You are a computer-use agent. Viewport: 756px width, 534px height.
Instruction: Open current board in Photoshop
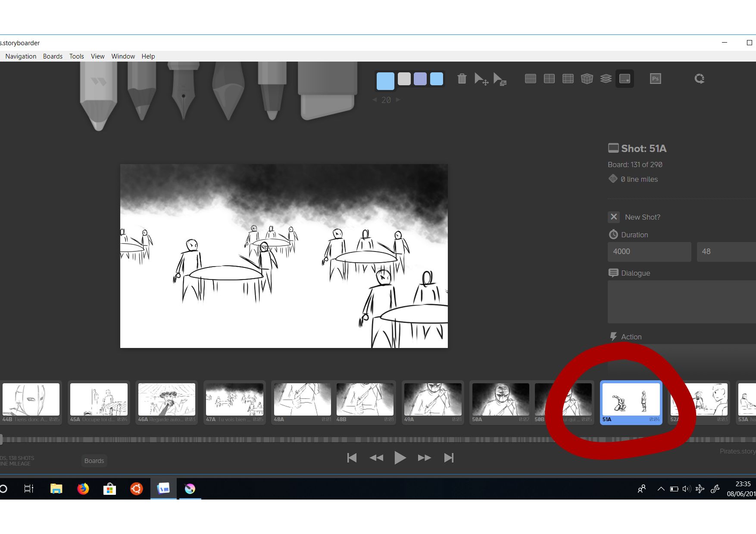(x=655, y=78)
